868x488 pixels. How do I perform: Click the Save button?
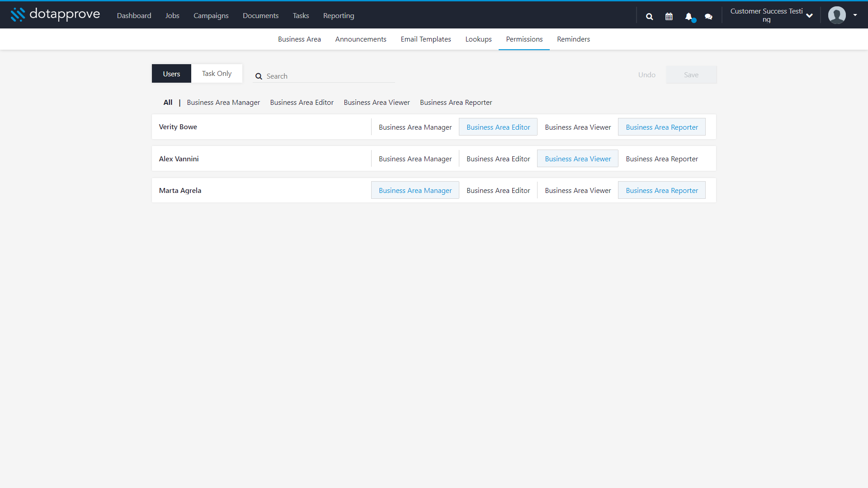(x=691, y=75)
